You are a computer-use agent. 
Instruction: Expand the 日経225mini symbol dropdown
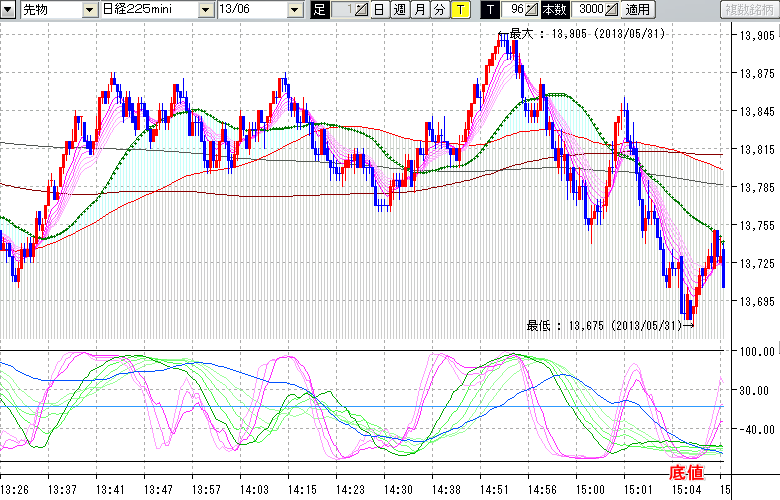(x=203, y=10)
